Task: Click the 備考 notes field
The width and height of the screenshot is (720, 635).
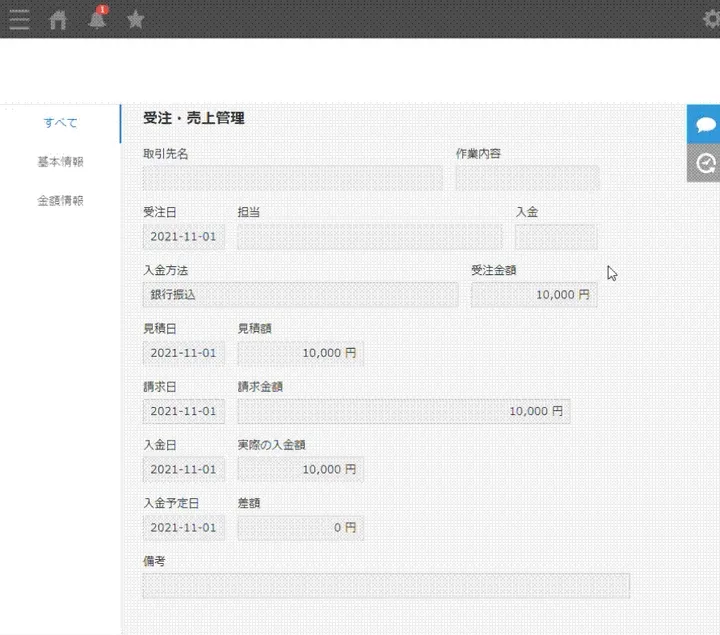Action: 386,586
